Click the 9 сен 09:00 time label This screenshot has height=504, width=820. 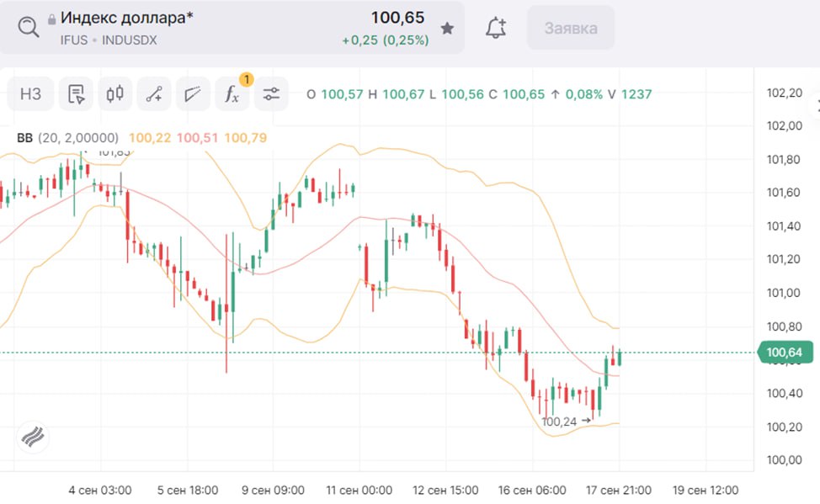273,490
